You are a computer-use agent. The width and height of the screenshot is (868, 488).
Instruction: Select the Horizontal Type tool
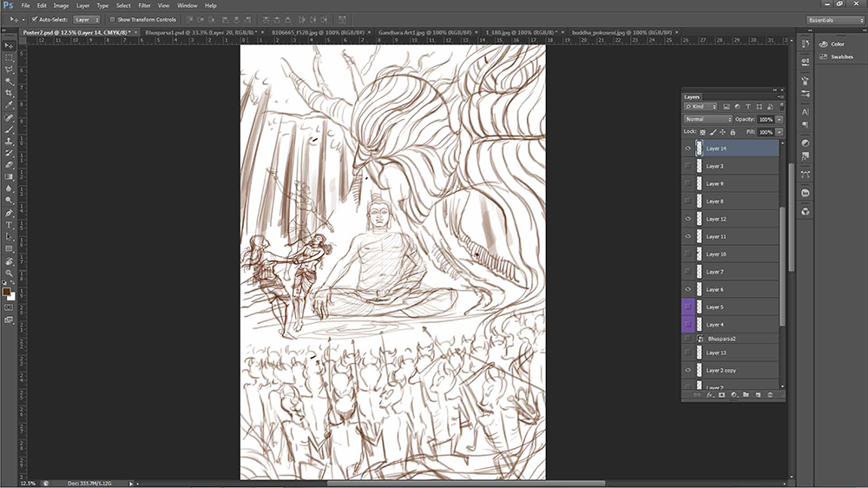pos(9,225)
